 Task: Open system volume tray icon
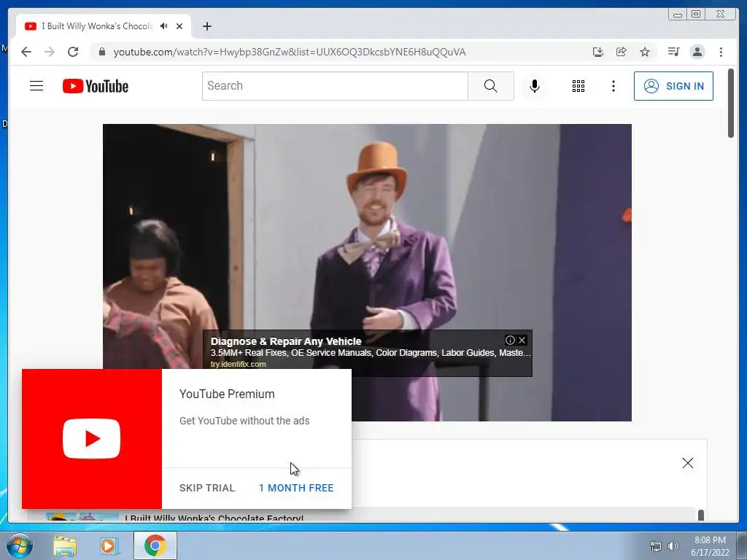coord(673,546)
